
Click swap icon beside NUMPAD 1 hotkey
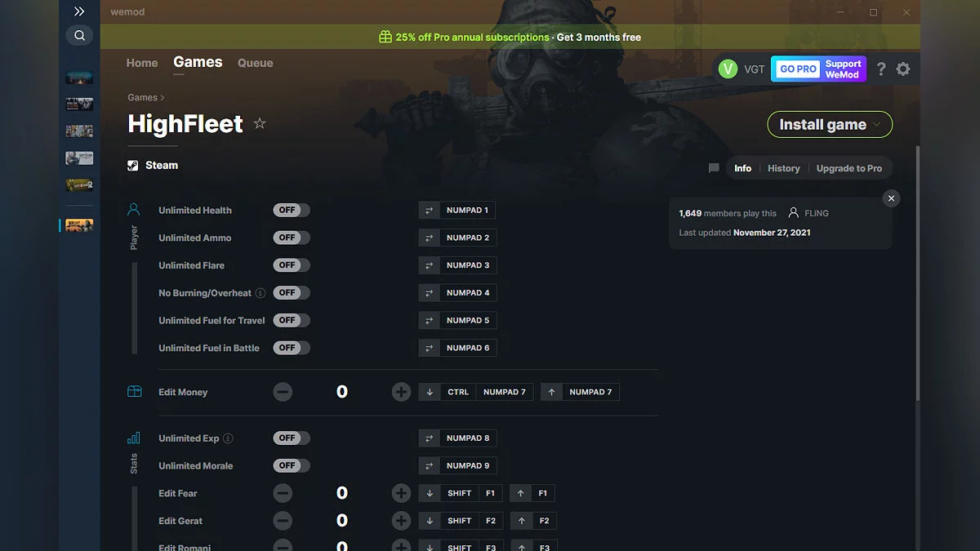(x=429, y=211)
